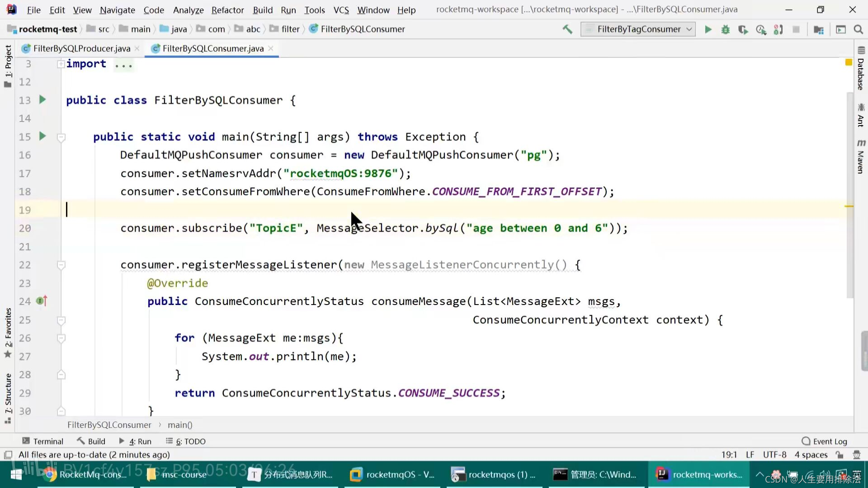This screenshot has width=868, height=488.
Task: Run FilterByTagConsumer with the green play button
Action: pos(708,29)
